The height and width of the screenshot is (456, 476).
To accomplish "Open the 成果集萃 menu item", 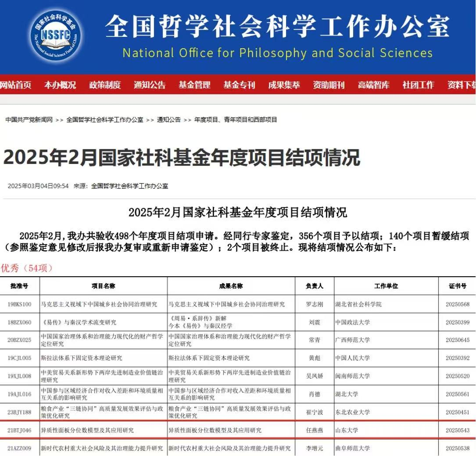I will click(284, 85).
